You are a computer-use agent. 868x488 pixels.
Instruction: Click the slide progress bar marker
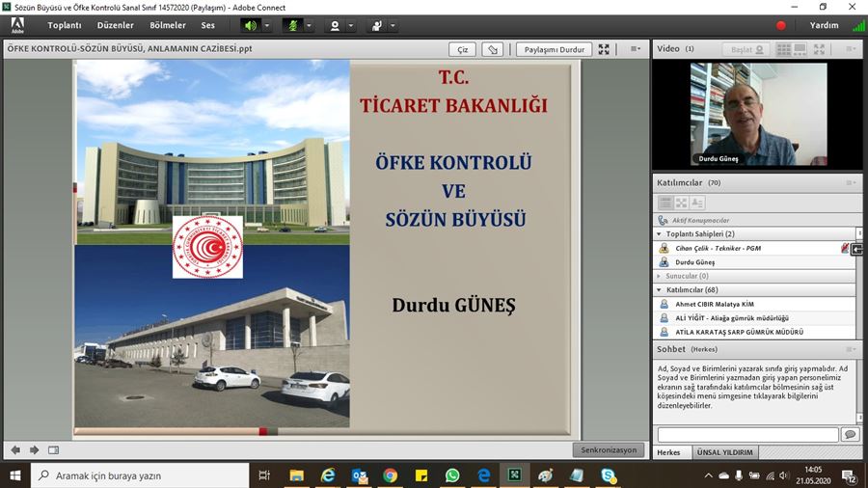point(263,431)
